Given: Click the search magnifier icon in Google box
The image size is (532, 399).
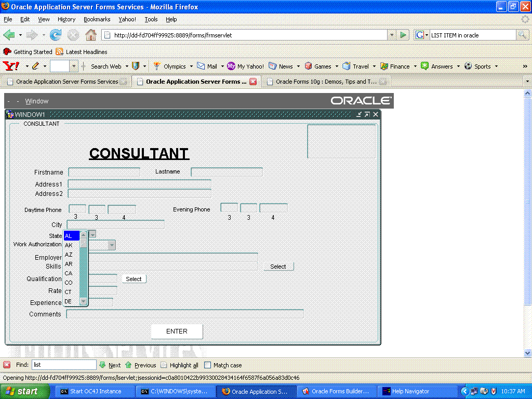Looking at the screenshot, I should [x=522, y=35].
